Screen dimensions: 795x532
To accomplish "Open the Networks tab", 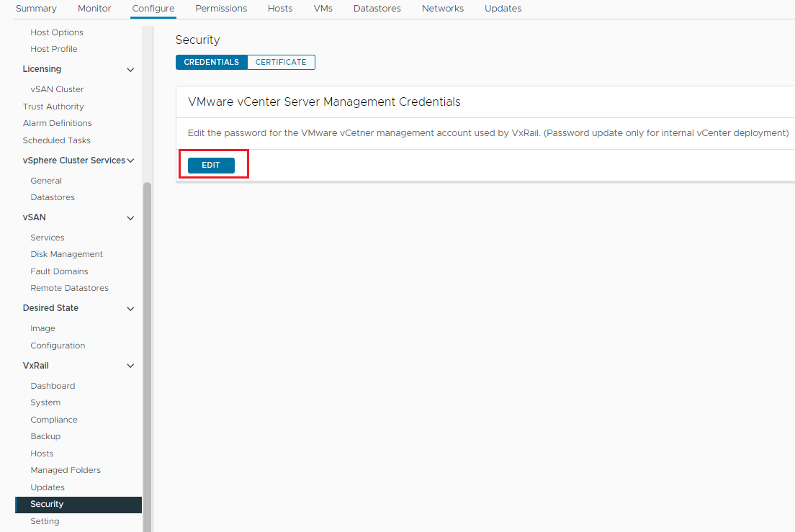I will click(443, 9).
